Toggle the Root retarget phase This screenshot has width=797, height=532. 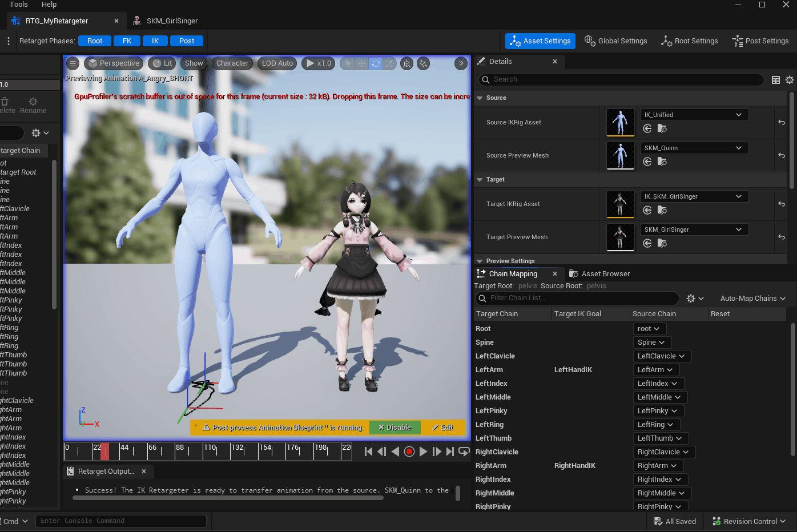click(95, 41)
